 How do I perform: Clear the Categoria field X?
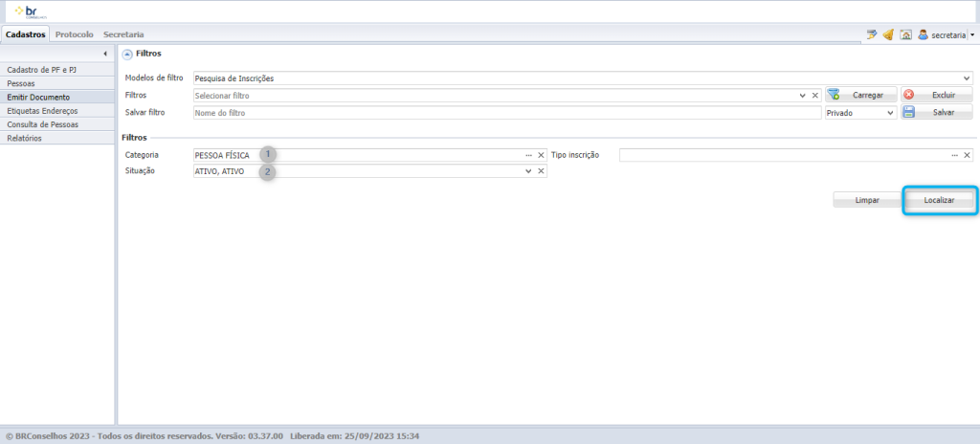point(542,155)
